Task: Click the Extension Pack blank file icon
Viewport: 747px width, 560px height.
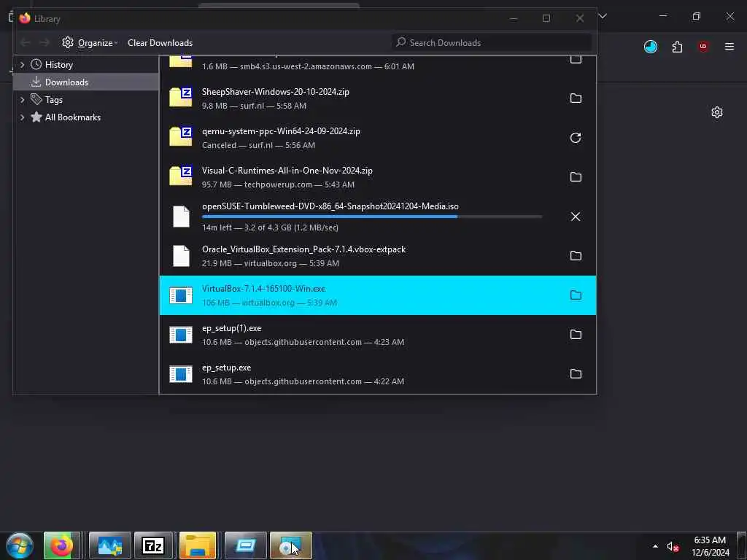Action: click(x=181, y=256)
